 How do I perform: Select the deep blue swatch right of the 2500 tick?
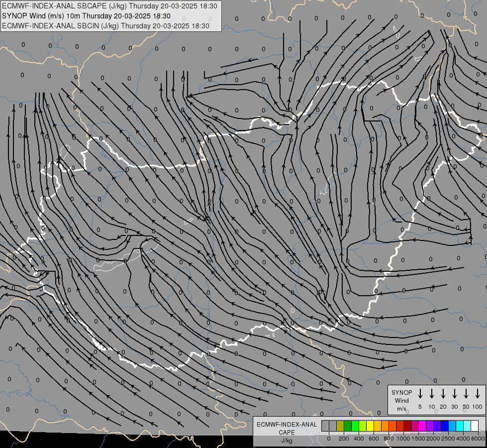445,426
